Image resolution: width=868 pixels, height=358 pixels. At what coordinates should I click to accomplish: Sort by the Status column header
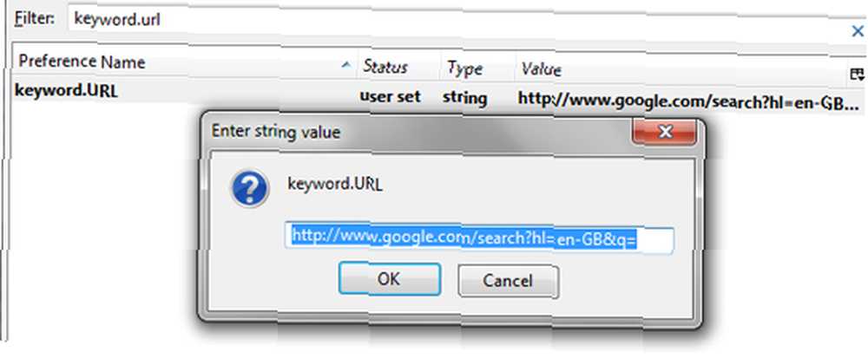pos(399,67)
